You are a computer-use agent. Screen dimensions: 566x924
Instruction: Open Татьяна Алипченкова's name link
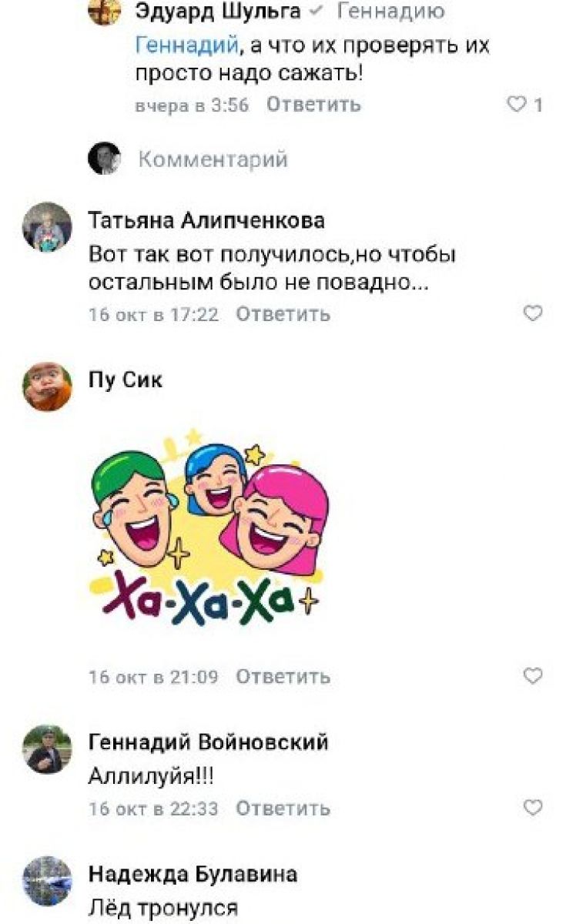tap(206, 220)
